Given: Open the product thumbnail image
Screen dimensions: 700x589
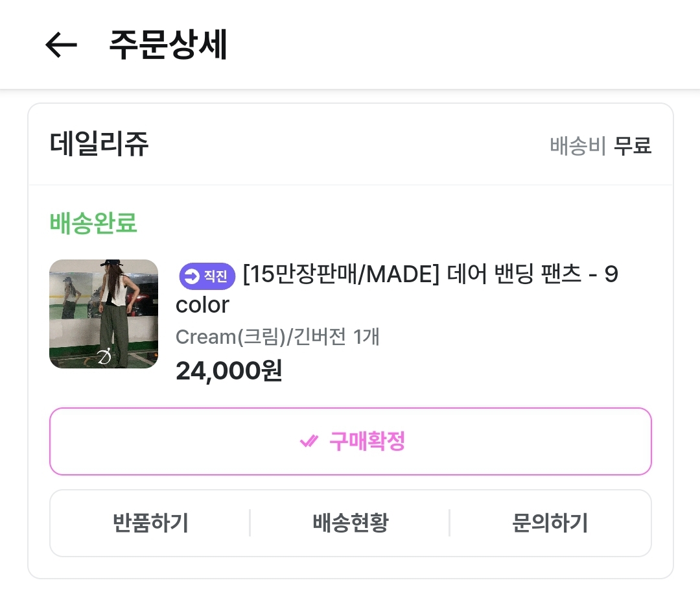Looking at the screenshot, I should [x=104, y=314].
